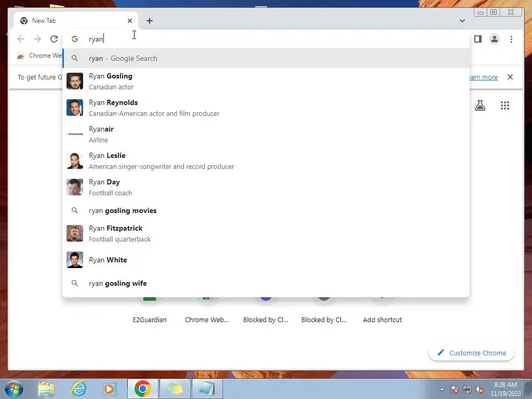Open Windows Explorer from the taskbar

pos(46,389)
